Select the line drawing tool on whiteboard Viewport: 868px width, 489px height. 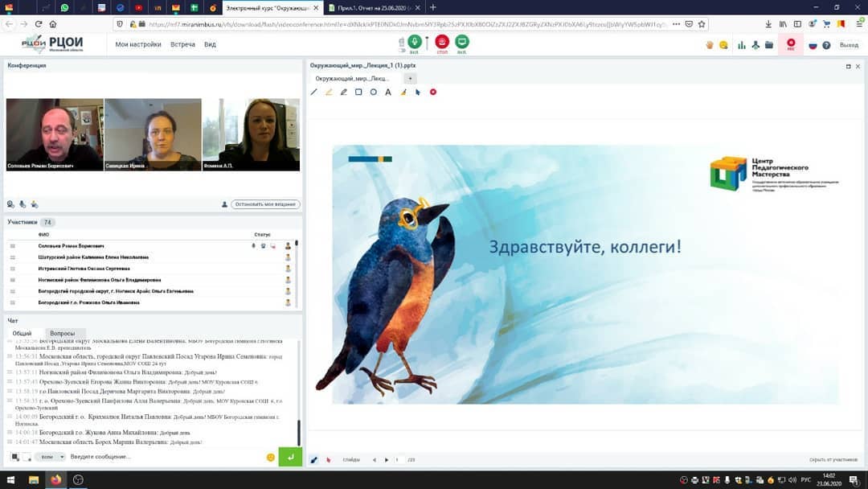[314, 92]
